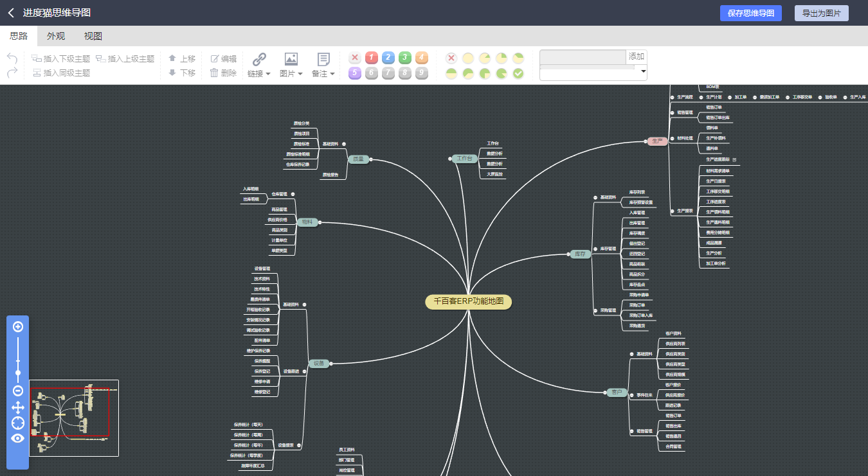Viewport: 868px width, 476px height.
Task: Toggle navigator visibility eye icon
Action: [x=18, y=438]
